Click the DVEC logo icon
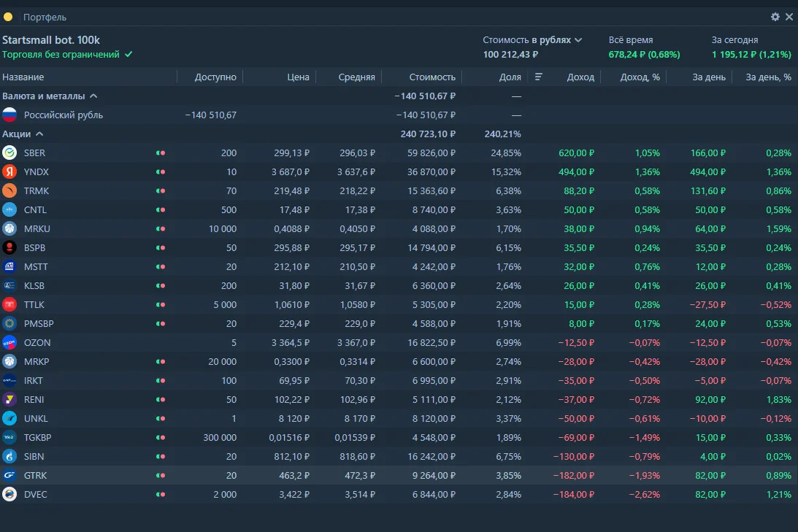Screen dimensions: 798x532 (x=9, y=494)
